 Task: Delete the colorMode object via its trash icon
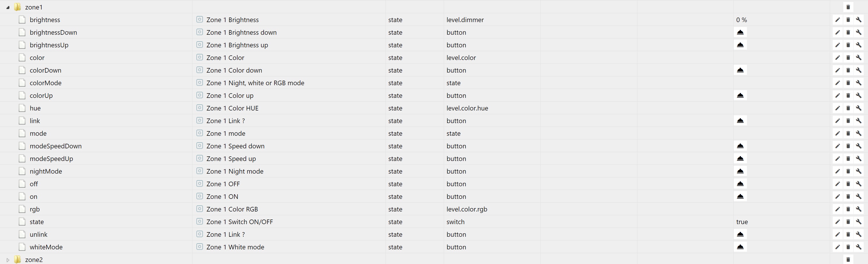click(848, 83)
